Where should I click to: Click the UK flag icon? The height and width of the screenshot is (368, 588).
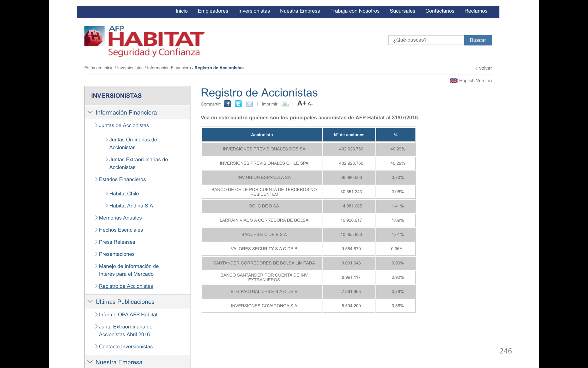453,81
